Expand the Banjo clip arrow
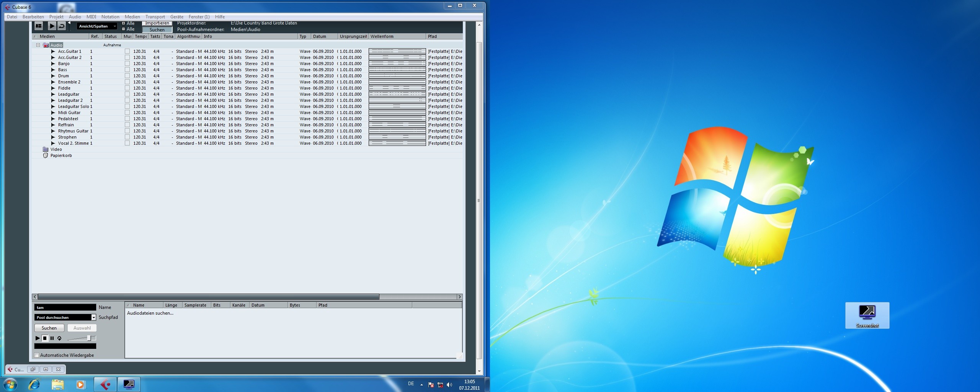 [53, 64]
